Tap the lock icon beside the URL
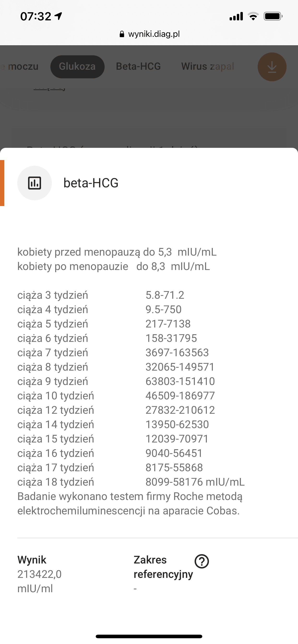The height and width of the screenshot is (644, 298). tap(122, 34)
